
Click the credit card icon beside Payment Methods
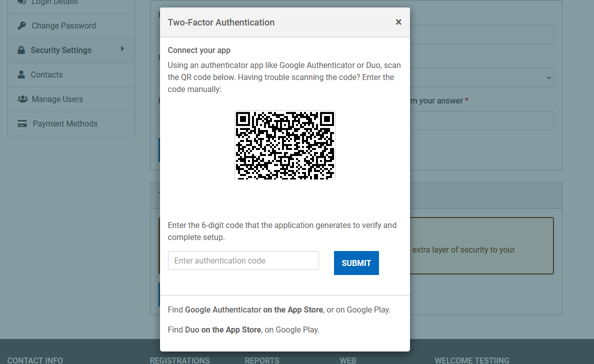pyautogui.click(x=22, y=124)
